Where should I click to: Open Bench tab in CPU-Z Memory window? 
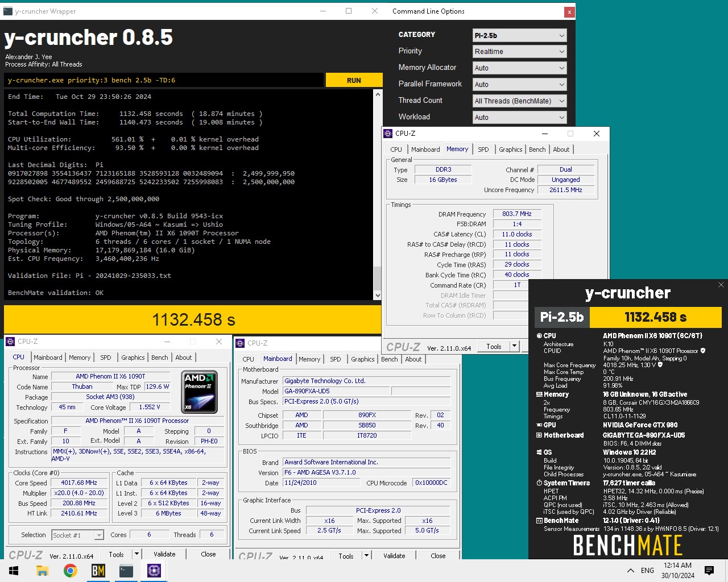click(537, 149)
